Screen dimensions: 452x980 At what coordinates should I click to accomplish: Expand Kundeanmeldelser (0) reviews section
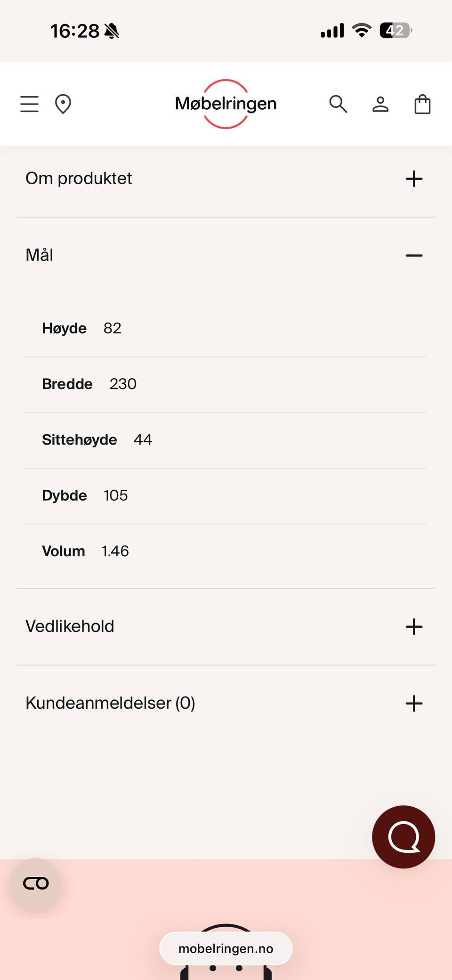[414, 704]
